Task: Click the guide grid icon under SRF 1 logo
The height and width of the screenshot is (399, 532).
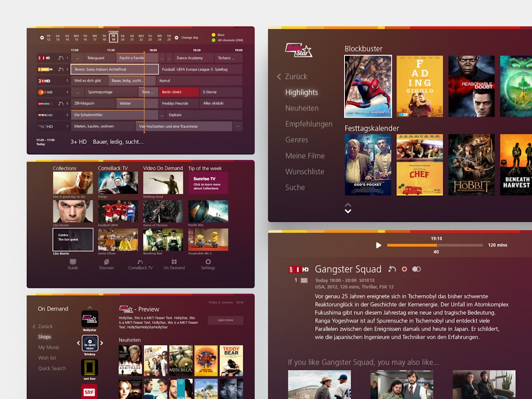Action: point(304,280)
